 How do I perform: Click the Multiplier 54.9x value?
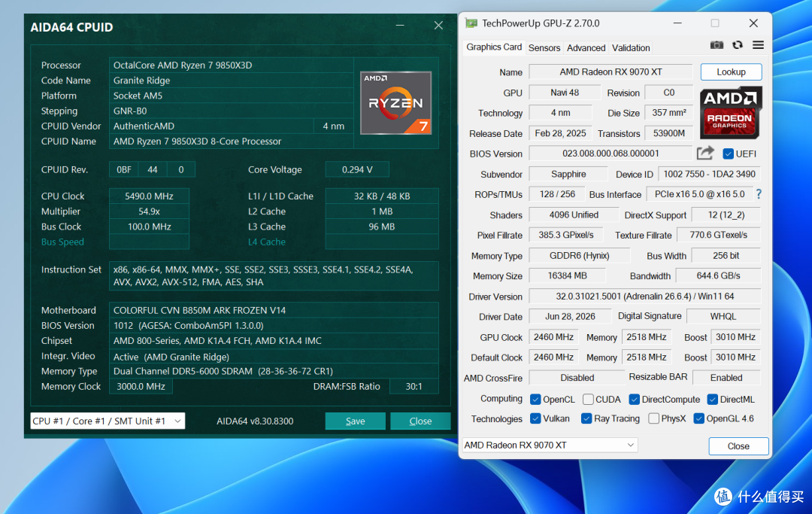149,211
